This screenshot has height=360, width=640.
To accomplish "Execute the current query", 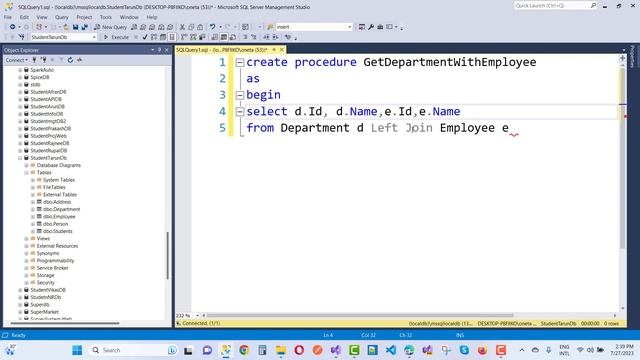I will tap(116, 37).
